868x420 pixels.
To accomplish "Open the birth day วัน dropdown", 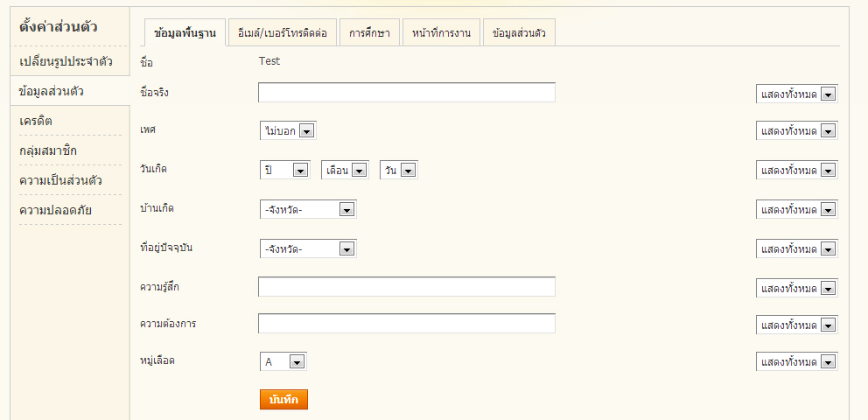I will [x=398, y=171].
